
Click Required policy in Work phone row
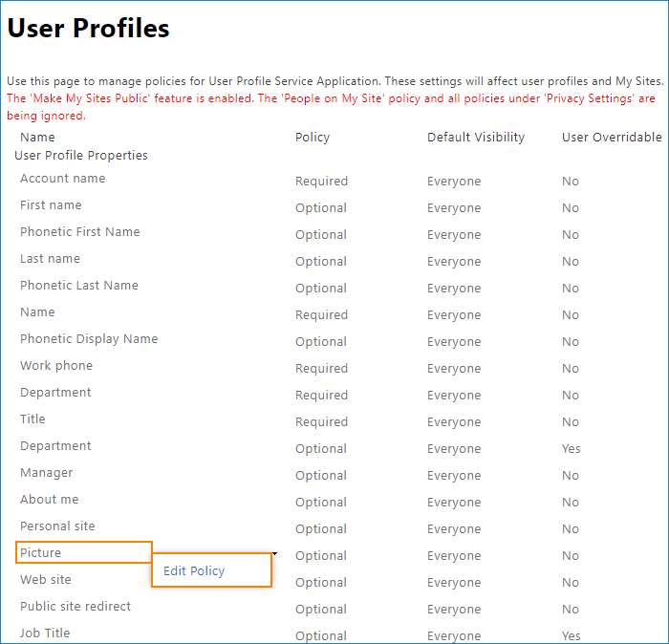(321, 368)
